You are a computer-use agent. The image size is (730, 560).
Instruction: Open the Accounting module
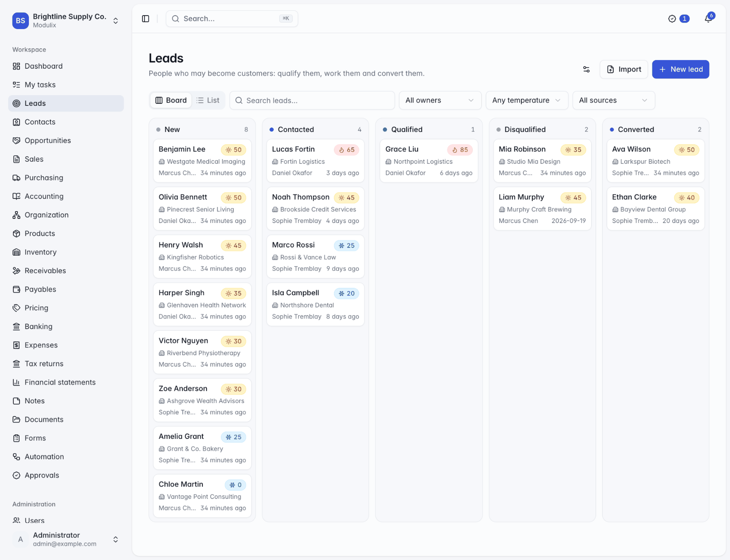click(x=66, y=196)
